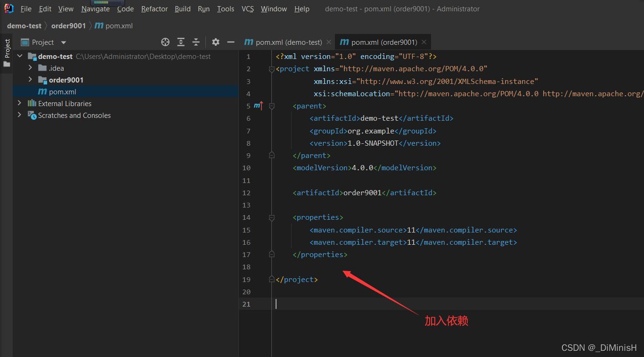Close the pom.xml (demo-test) tab

click(x=329, y=42)
